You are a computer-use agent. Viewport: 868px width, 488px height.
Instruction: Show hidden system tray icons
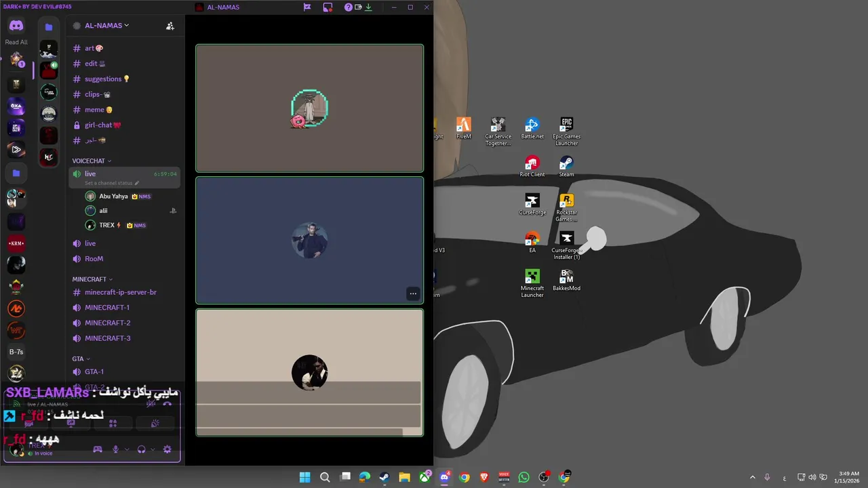752,477
